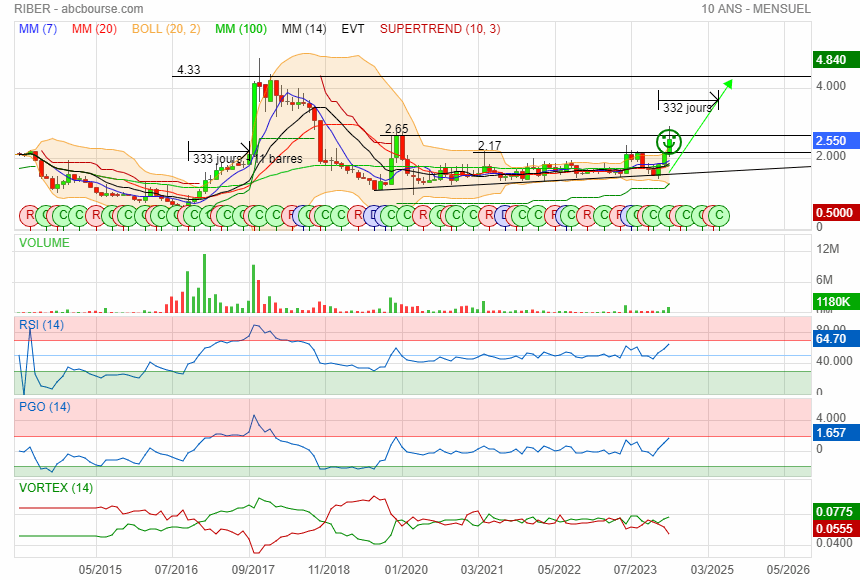860x580 pixels.
Task: Click the red 0.0555 Vortex value tag
Action: pos(836,528)
